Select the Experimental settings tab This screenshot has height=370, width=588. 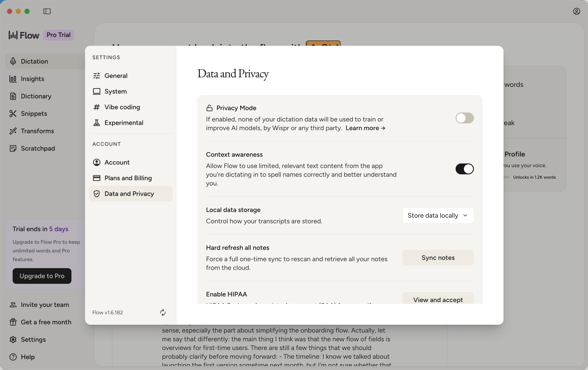pos(130,123)
